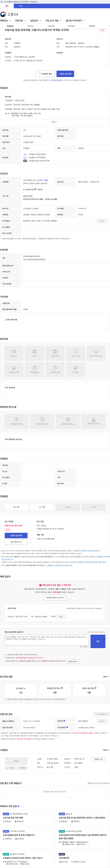Jump to the 복리후생 section tab
The height and width of the screenshot is (868, 110).
[x=71, y=26]
